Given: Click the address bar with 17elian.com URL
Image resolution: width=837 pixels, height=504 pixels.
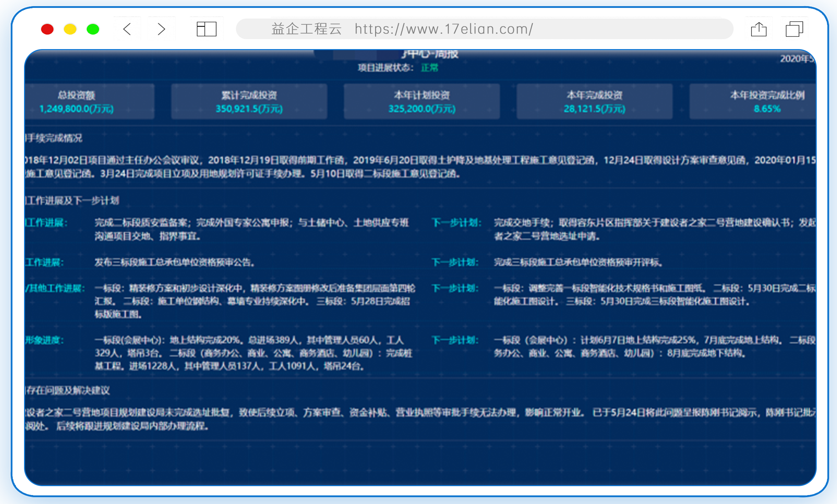Looking at the screenshot, I should click(x=484, y=29).
